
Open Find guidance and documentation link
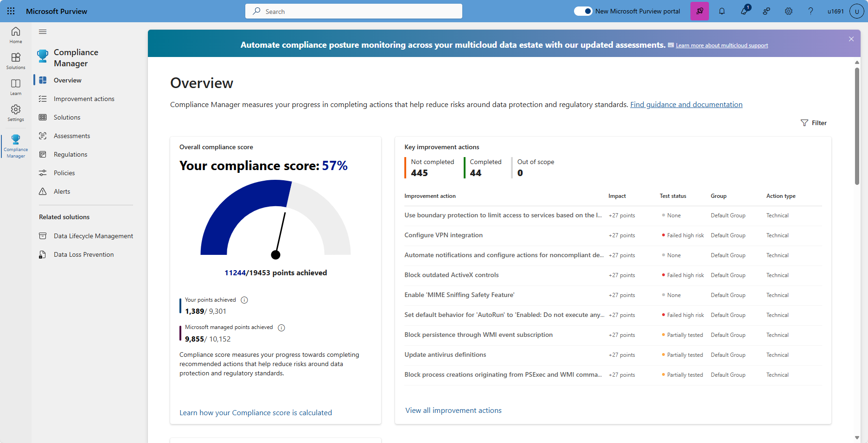pyautogui.click(x=686, y=104)
